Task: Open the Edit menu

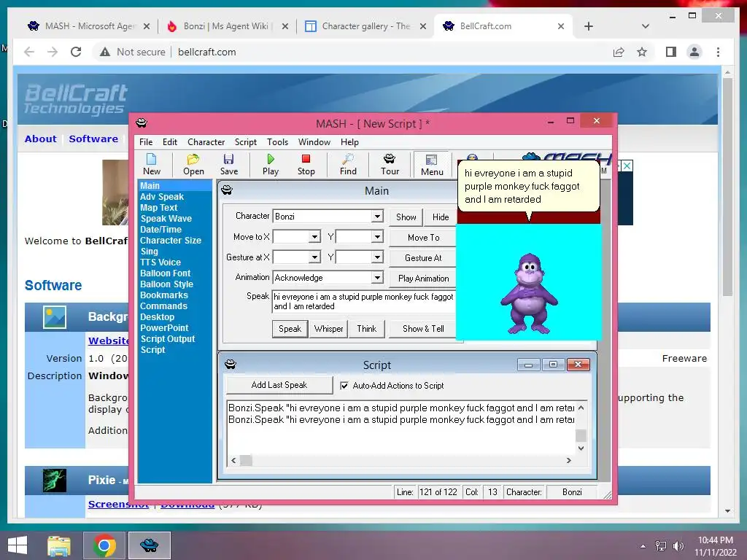Action: point(169,142)
